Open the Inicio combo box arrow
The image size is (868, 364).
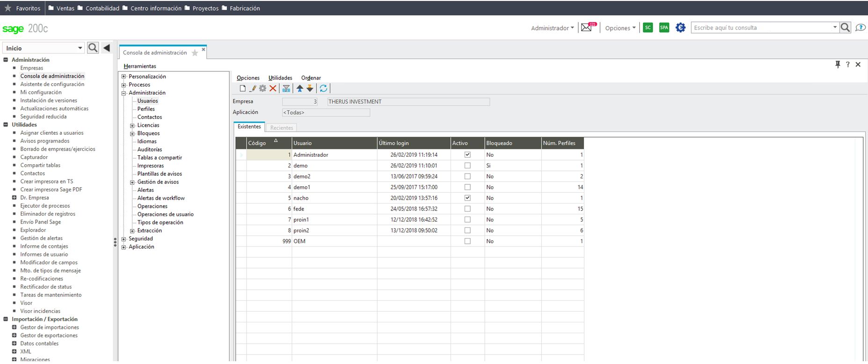click(x=80, y=48)
